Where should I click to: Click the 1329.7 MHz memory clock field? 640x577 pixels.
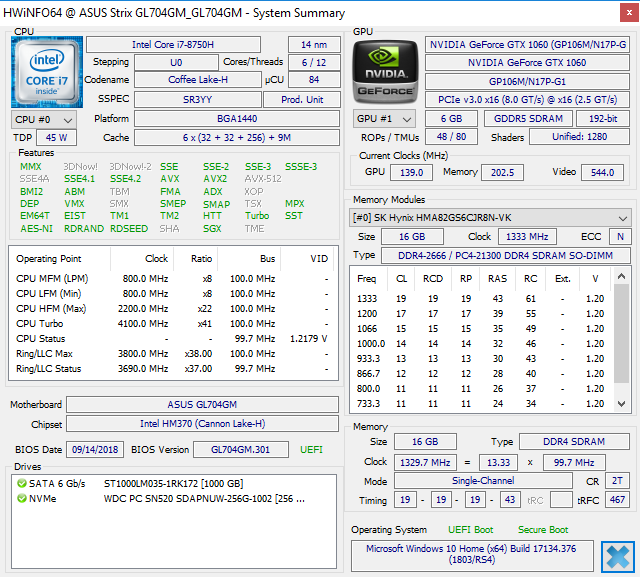point(425,463)
